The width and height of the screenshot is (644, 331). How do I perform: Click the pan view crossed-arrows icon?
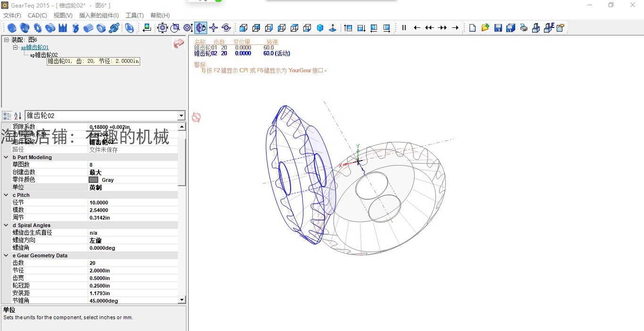[213, 27]
